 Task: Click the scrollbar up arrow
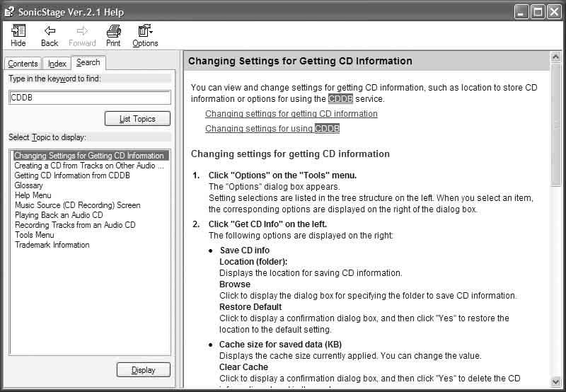tap(555, 57)
